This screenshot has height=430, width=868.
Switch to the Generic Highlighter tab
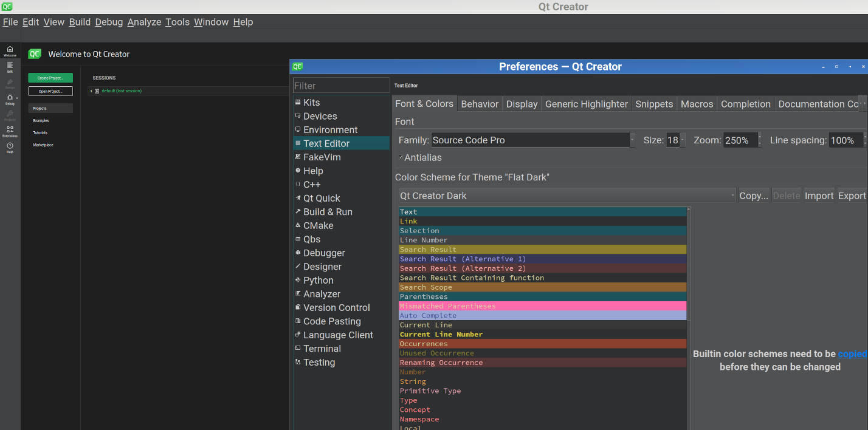[x=587, y=104]
